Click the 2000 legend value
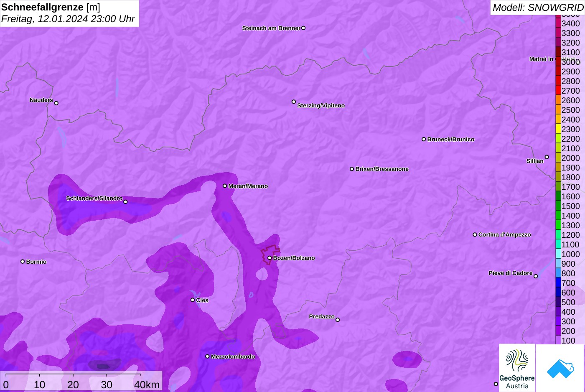585x392 pixels. [571, 158]
